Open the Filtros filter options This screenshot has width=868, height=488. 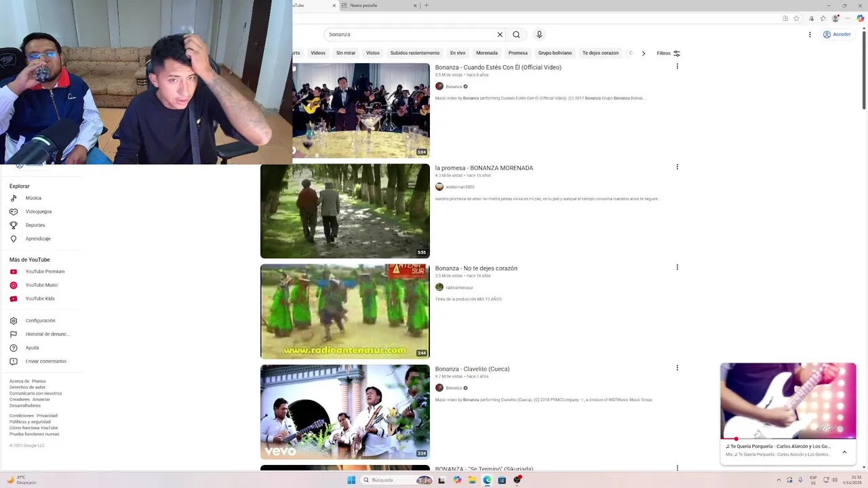668,53
